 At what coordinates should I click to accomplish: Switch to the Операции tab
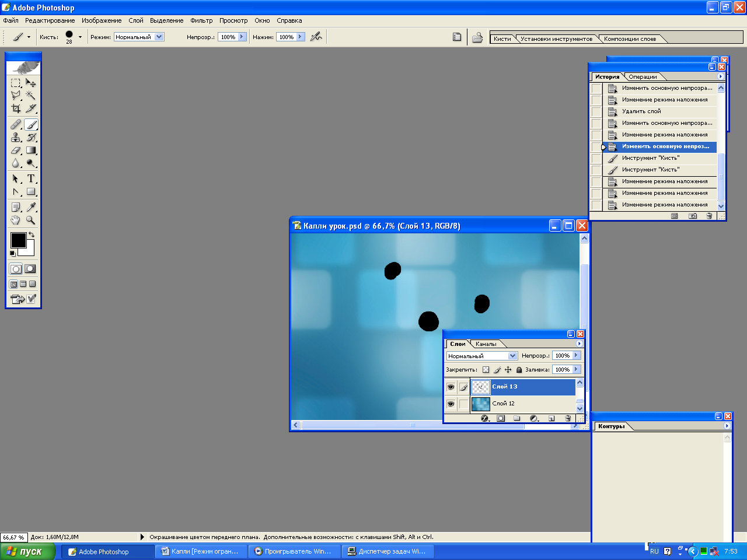643,77
